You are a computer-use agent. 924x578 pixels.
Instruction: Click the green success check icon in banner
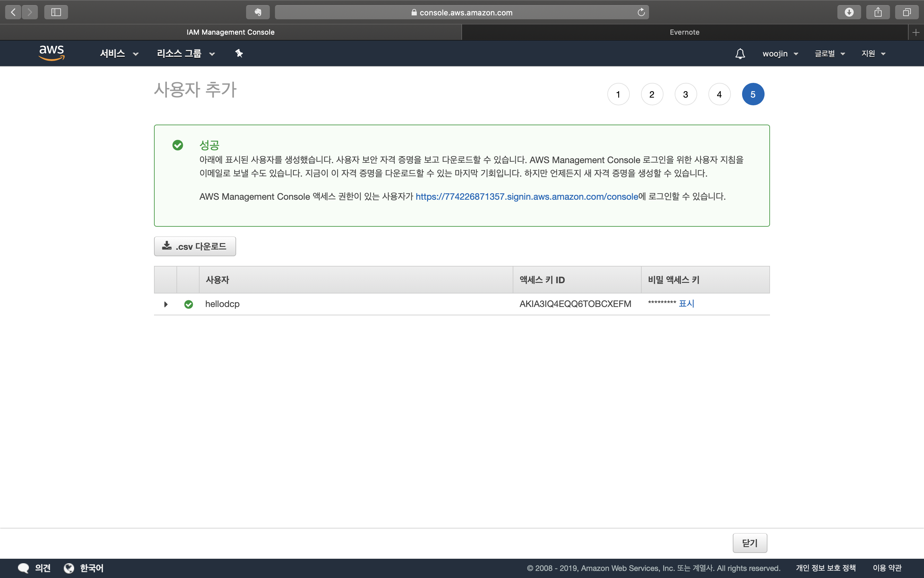(x=177, y=145)
